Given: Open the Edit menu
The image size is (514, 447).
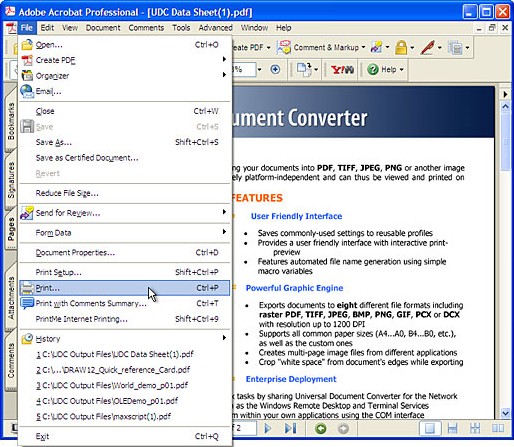Looking at the screenshot, I should (x=47, y=28).
